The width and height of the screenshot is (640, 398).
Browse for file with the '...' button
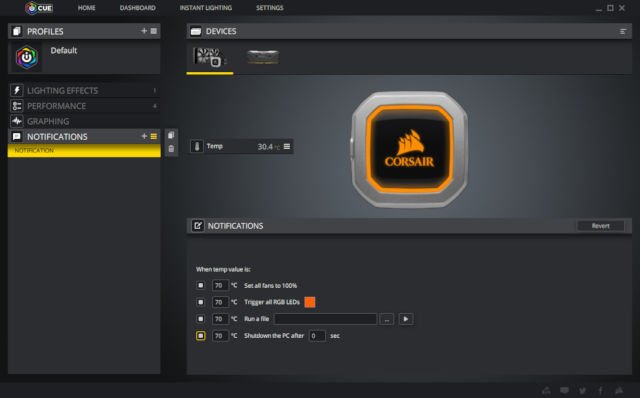click(387, 319)
